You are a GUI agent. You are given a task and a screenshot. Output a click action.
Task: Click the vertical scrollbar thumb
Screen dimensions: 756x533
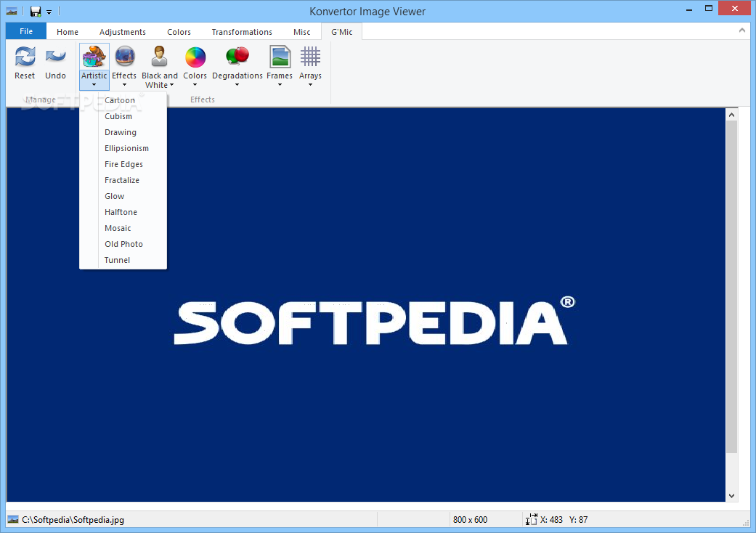pos(731,287)
